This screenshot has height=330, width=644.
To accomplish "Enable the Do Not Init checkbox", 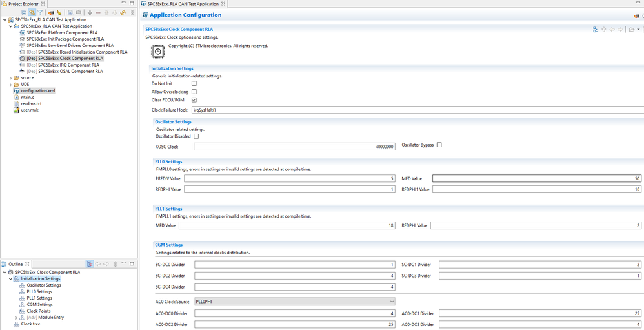I will [x=194, y=83].
